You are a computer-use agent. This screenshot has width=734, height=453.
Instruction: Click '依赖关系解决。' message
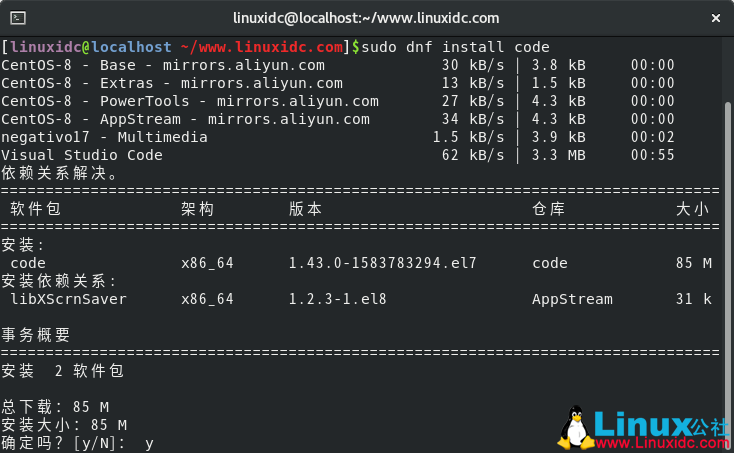tap(59, 173)
